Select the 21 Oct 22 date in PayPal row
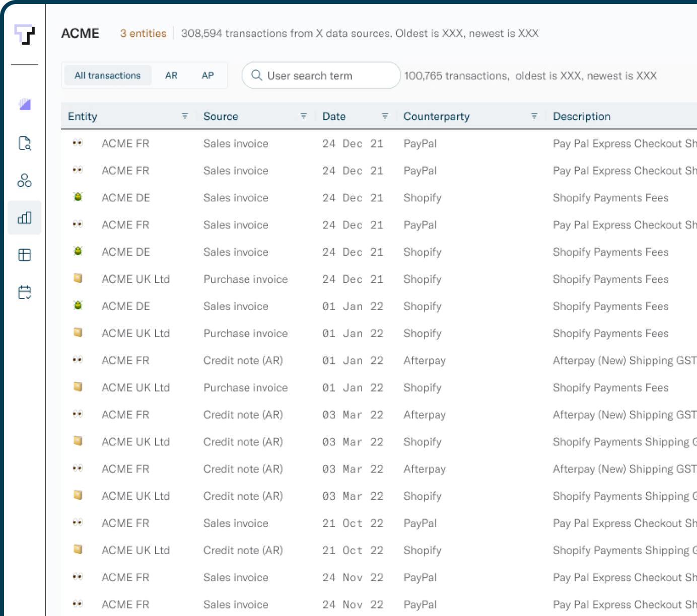Image resolution: width=697 pixels, height=616 pixels. tap(353, 523)
